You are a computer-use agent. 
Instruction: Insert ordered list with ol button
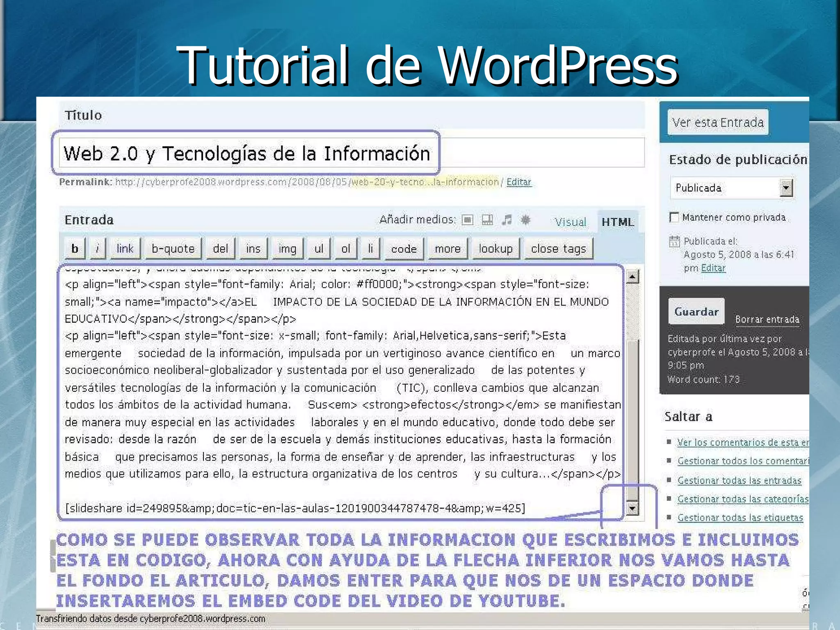click(346, 249)
